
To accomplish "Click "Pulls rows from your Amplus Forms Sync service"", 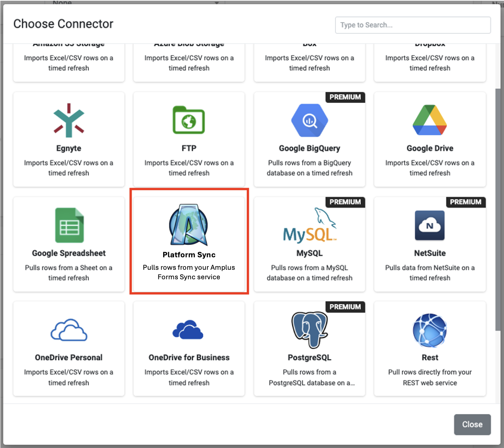I will [189, 272].
